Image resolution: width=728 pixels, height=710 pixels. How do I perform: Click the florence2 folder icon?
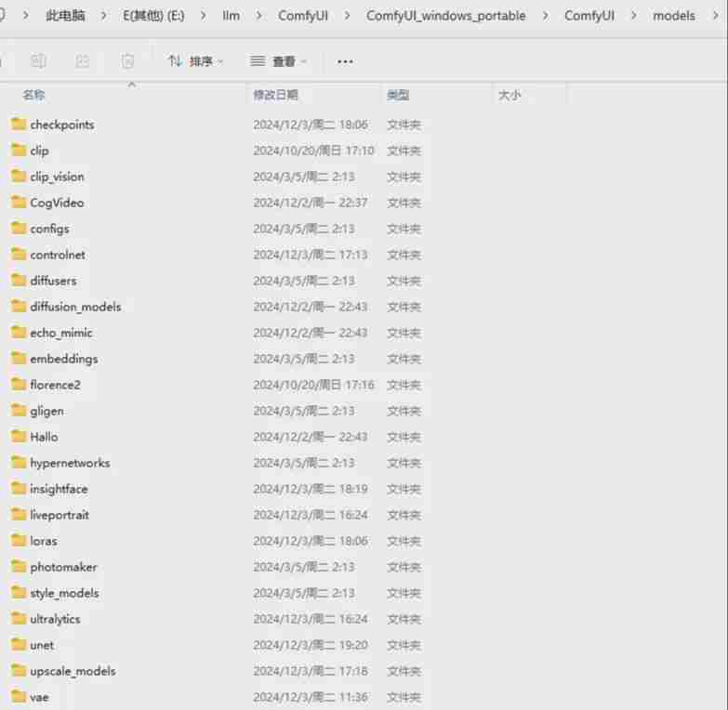[x=19, y=384]
